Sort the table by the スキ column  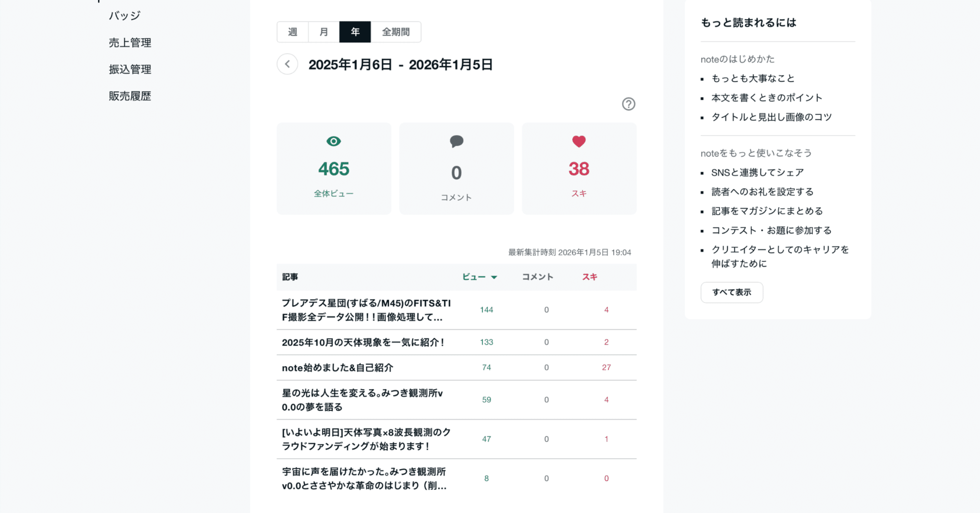point(589,277)
